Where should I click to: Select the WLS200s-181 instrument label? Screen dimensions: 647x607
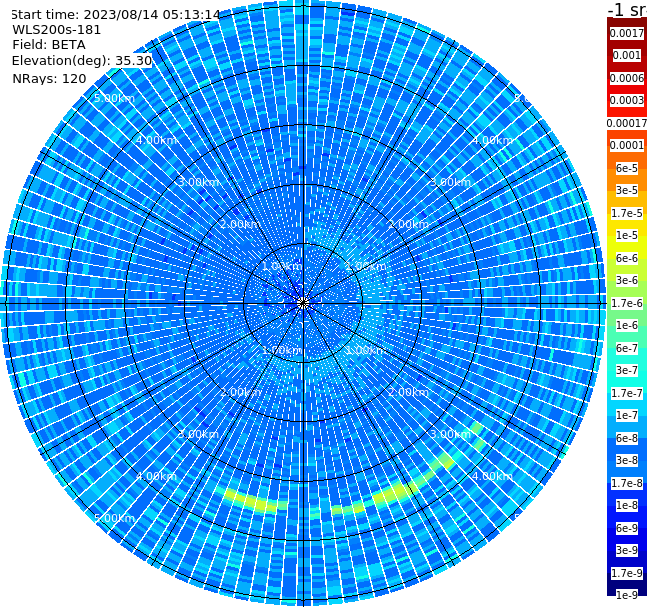click(x=57, y=30)
